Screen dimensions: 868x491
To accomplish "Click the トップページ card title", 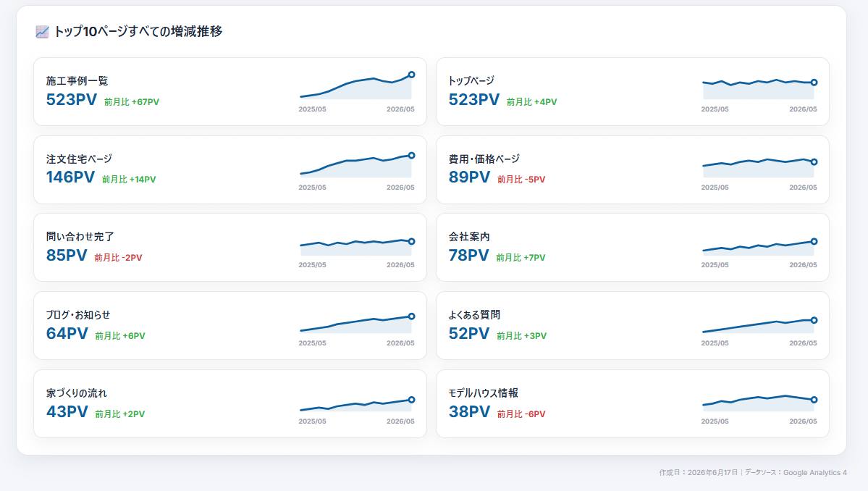I will (x=471, y=81).
